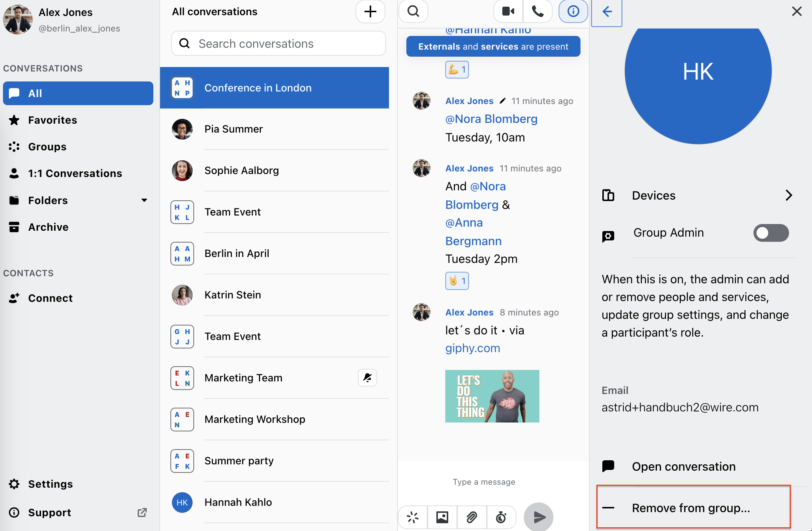
Task: Close the participant details panel
Action: tap(796, 11)
